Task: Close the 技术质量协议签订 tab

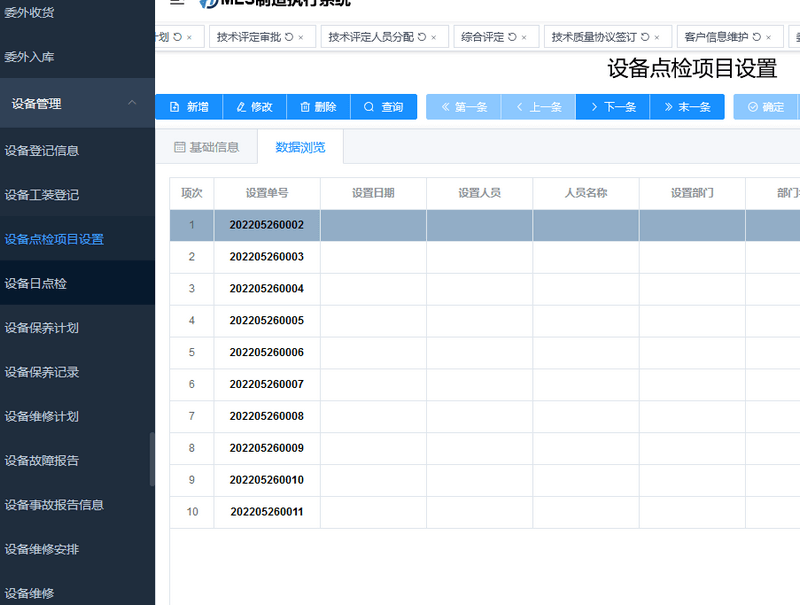Action: (x=657, y=37)
